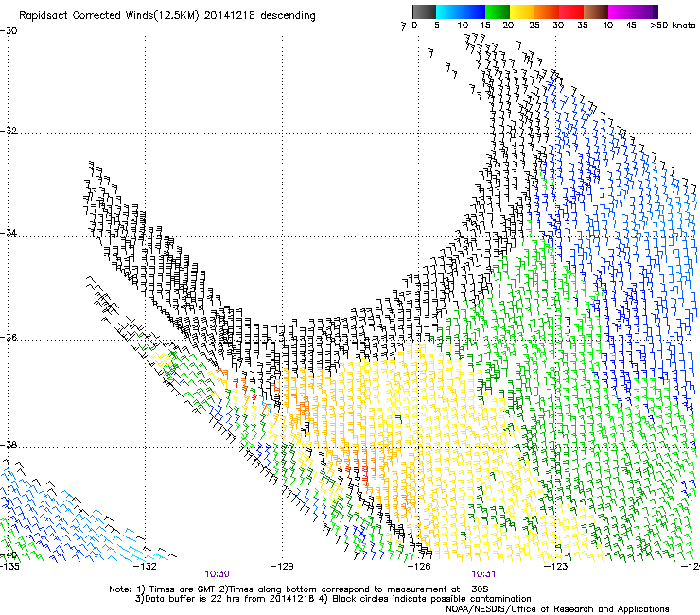Click the legend label '40'
The height and width of the screenshot is (615, 700).
607,26
